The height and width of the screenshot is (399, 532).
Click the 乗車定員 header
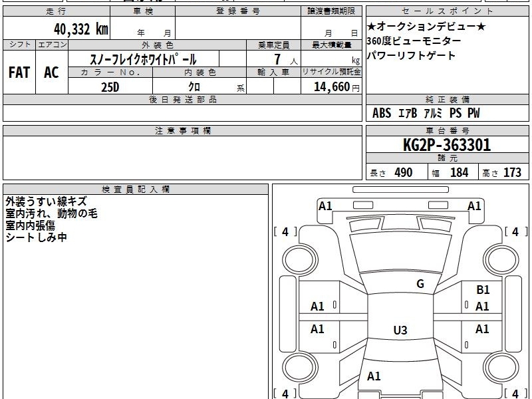273,45
